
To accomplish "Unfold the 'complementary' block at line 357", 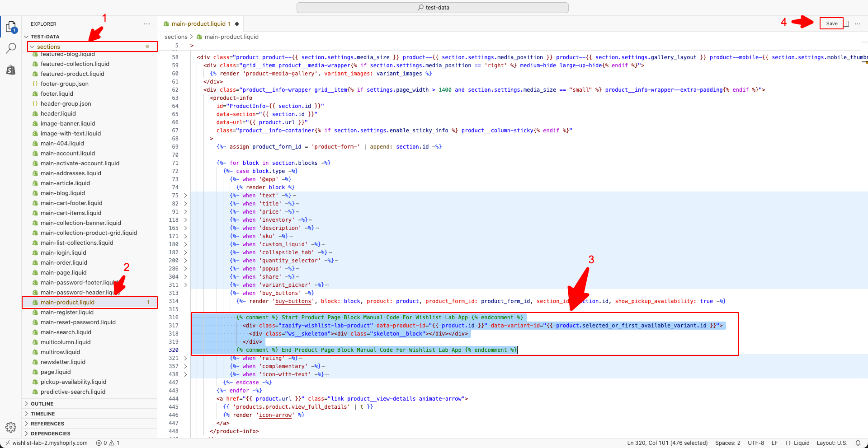I will click(x=185, y=366).
